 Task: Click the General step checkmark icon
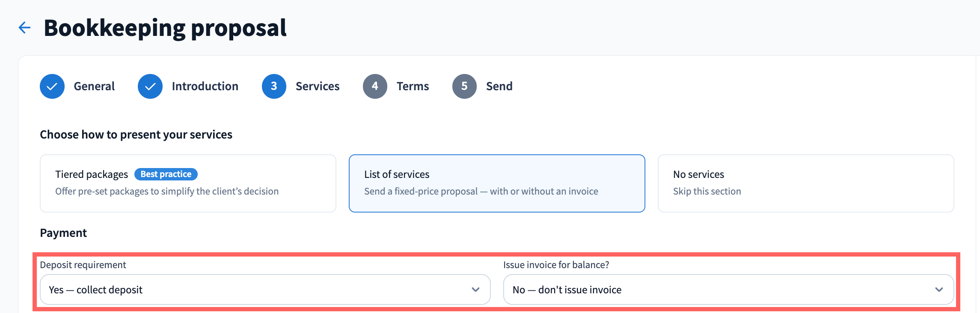point(52,86)
